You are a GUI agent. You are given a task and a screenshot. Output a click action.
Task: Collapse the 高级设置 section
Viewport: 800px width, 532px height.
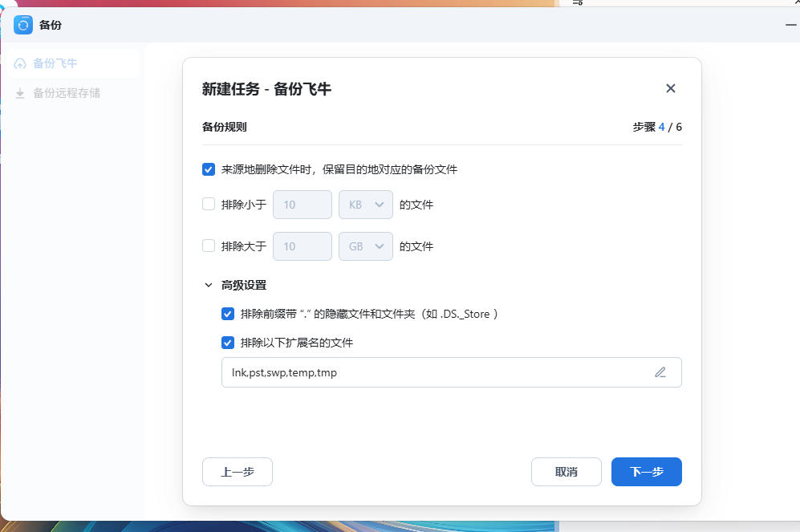[x=209, y=285]
